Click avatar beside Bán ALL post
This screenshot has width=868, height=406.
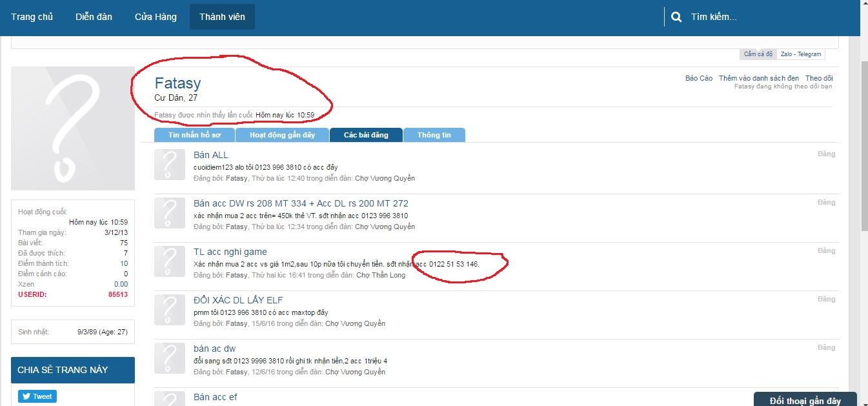pos(170,165)
